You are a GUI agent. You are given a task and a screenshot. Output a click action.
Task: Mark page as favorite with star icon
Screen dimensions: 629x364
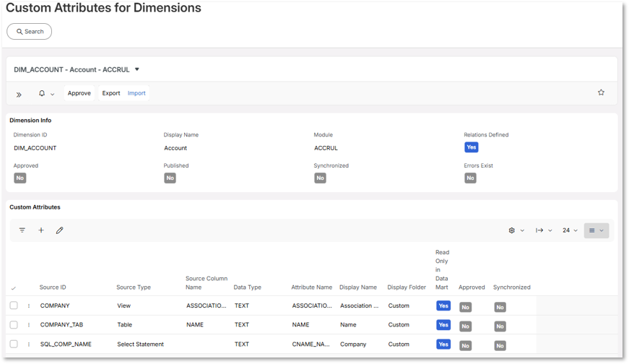(601, 92)
